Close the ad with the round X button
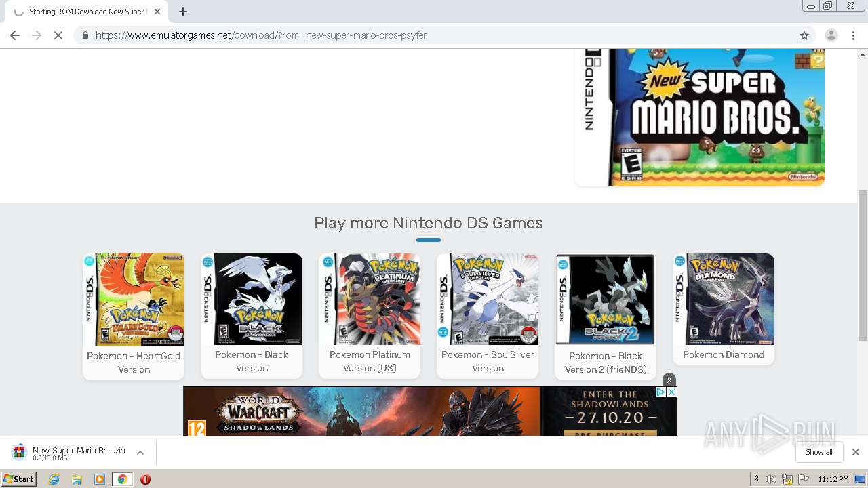This screenshot has height=488, width=868. pyautogui.click(x=669, y=380)
